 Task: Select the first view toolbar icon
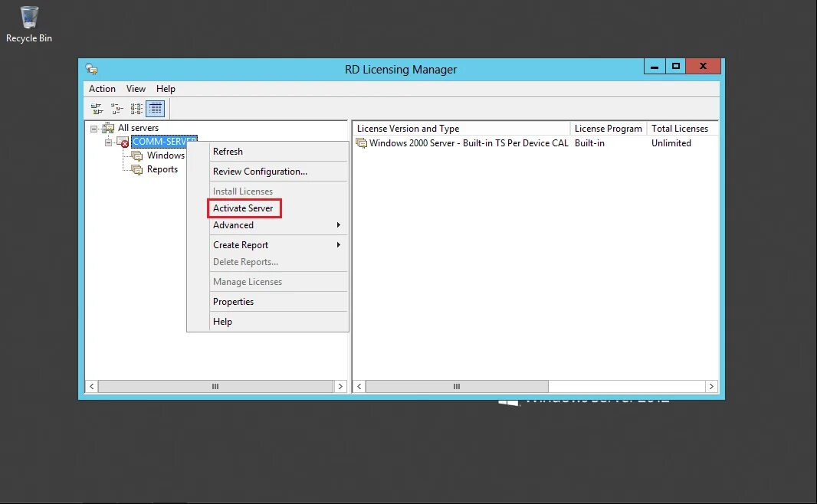(x=97, y=108)
